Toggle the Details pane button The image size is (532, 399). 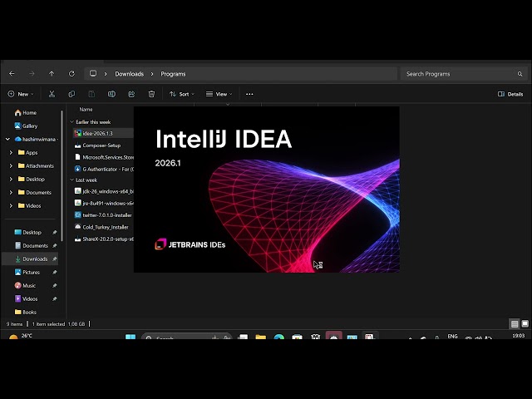click(510, 94)
